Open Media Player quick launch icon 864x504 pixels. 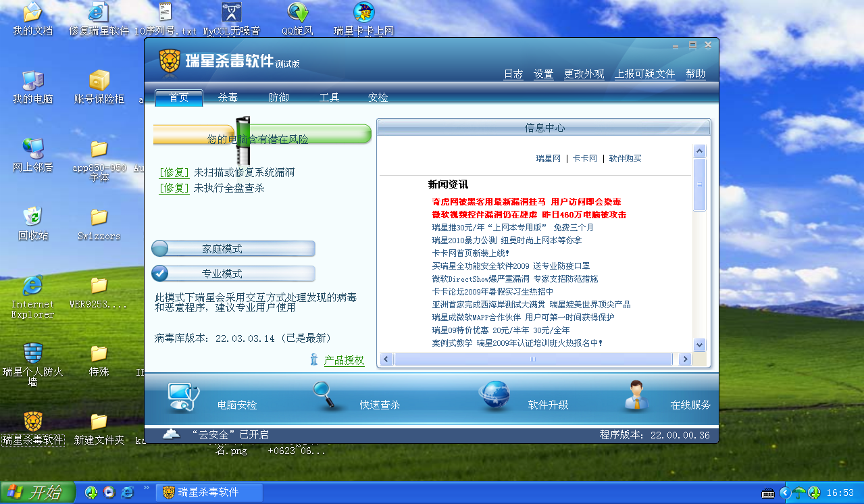pyautogui.click(x=109, y=493)
